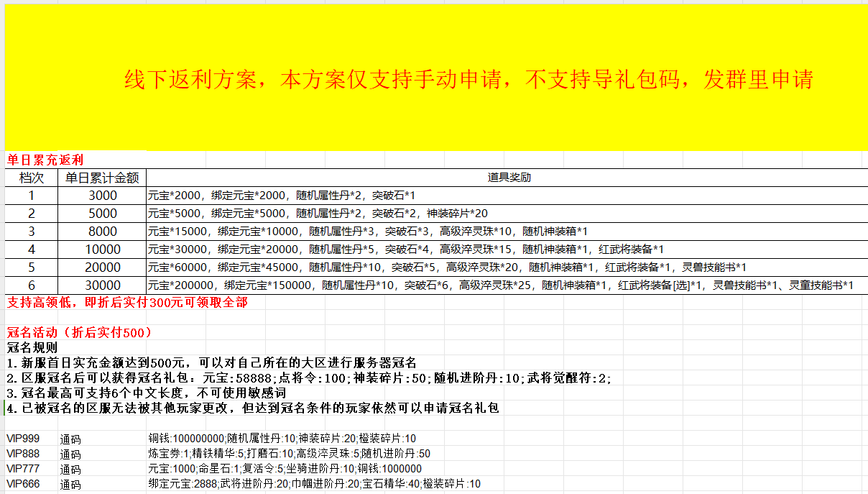Click the VIP888 cell

point(23,454)
